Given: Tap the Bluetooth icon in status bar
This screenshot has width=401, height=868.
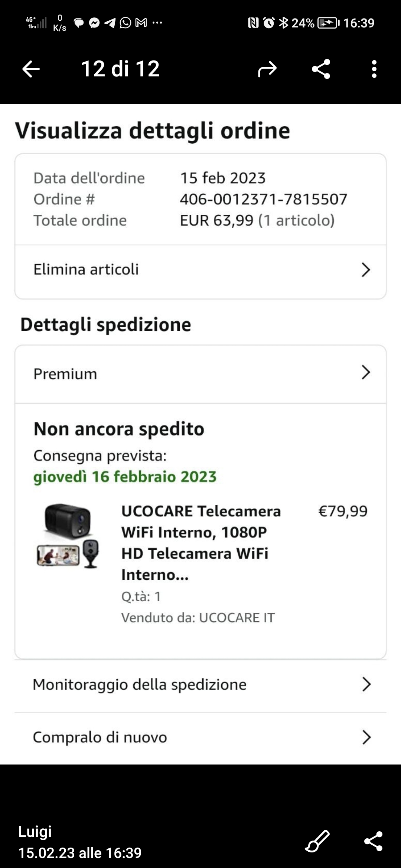Looking at the screenshot, I should (284, 23).
